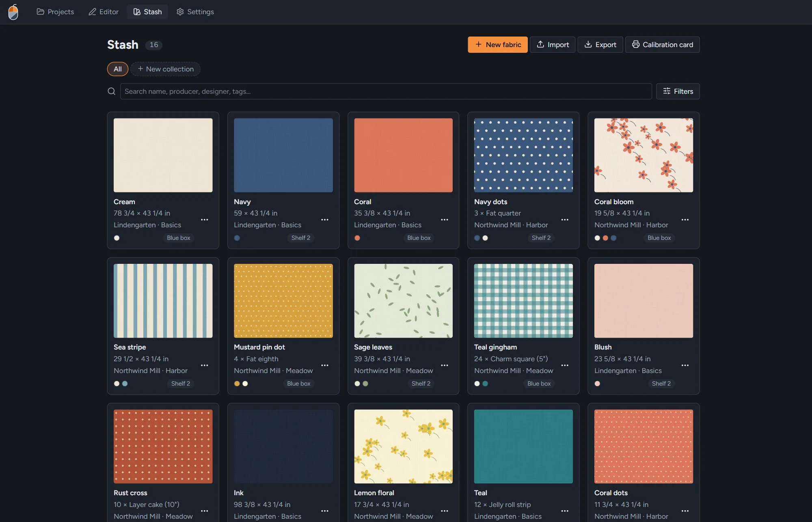
Task: Click the search magnifier icon
Action: pos(111,91)
